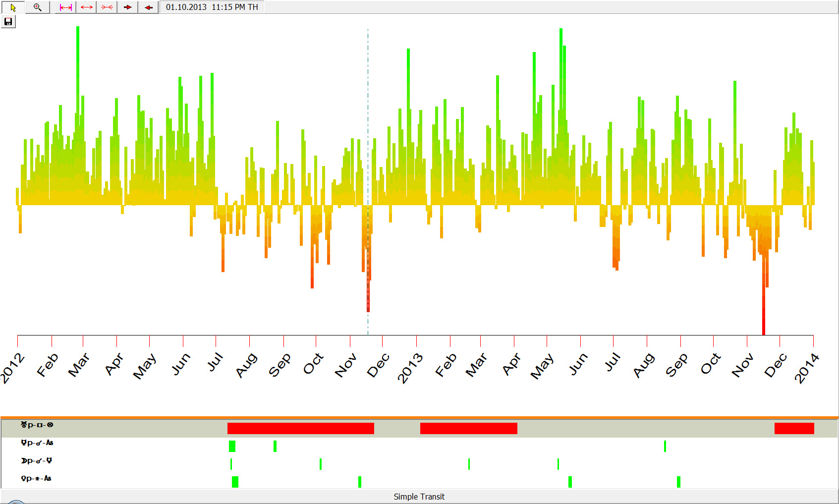
Task: Compress time range with inward arrows icon
Action: 107,7
